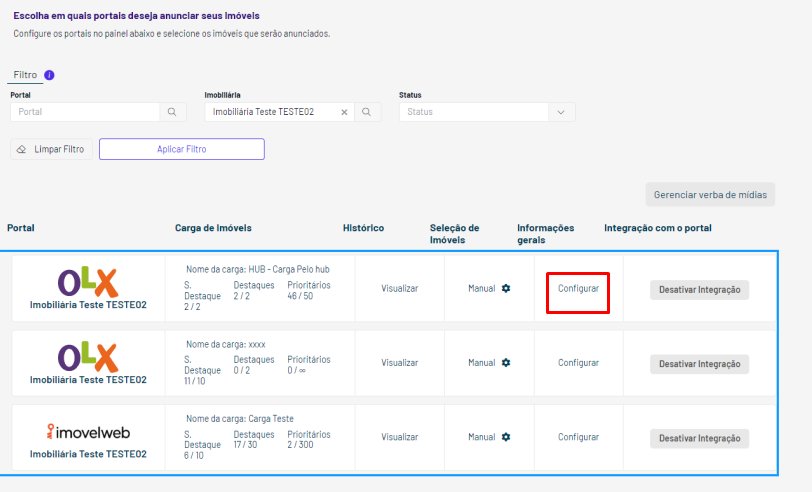
Task: Clear Imobiliária Teste TESTE02 with the X icon
Action: click(344, 112)
